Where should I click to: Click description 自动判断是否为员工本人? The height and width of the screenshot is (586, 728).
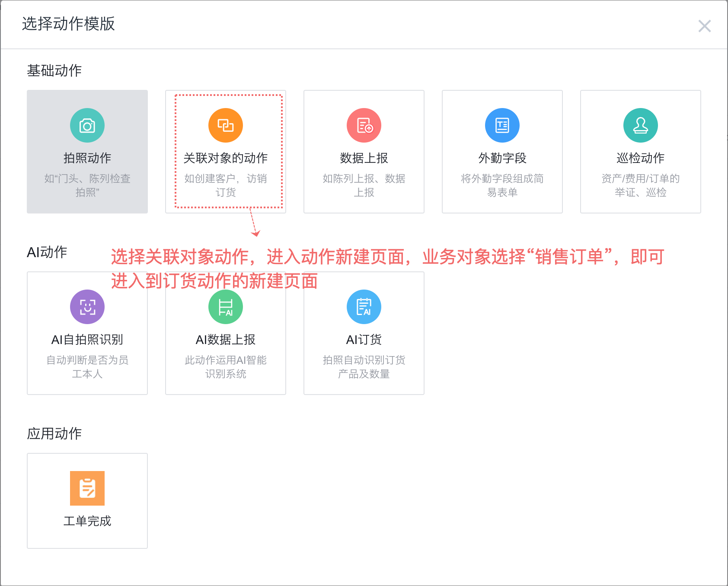[x=87, y=367]
